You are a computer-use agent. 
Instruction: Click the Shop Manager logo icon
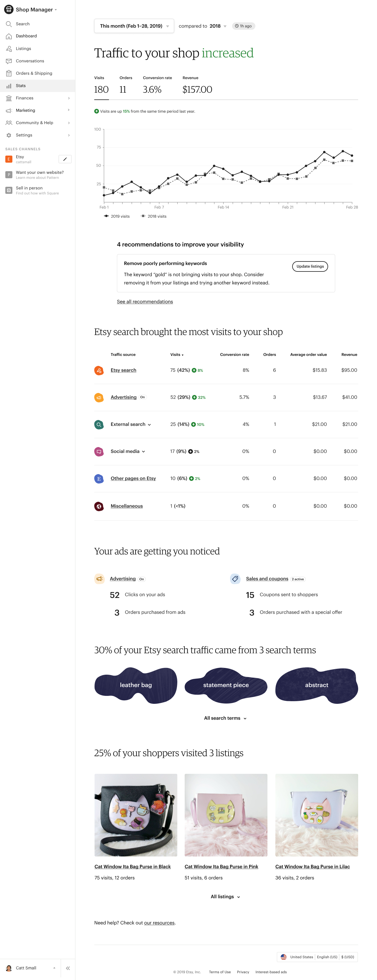(9, 9)
